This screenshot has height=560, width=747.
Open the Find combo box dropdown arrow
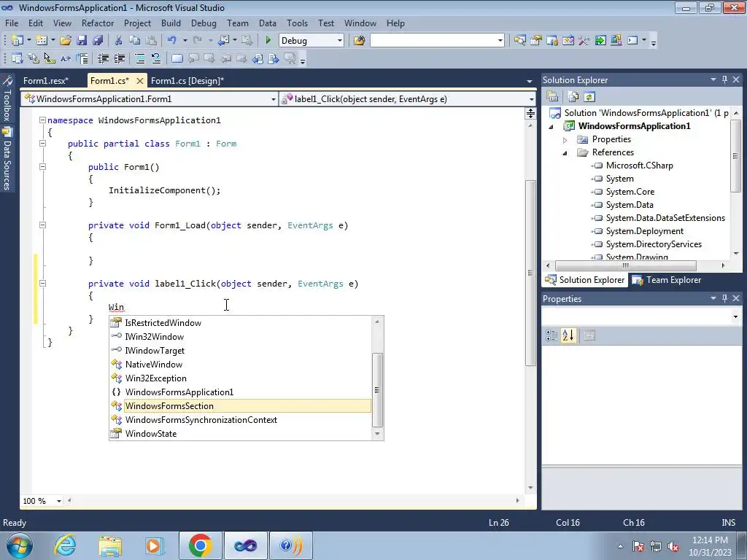pos(500,41)
